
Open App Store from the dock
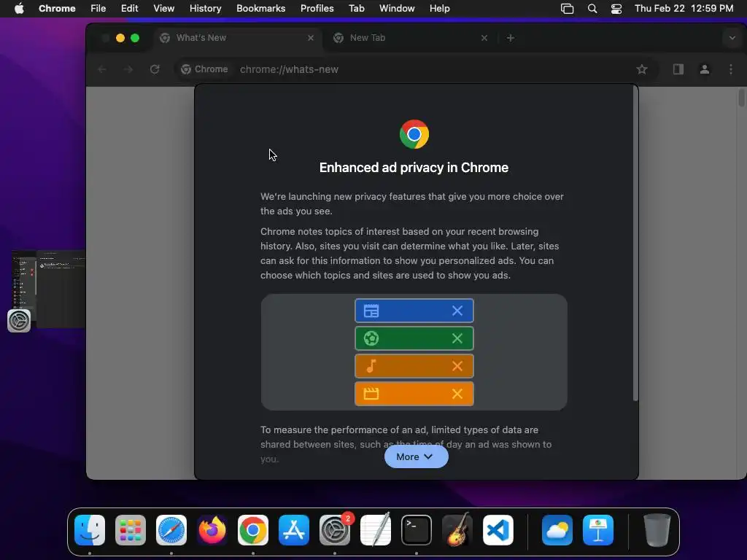coord(294,530)
